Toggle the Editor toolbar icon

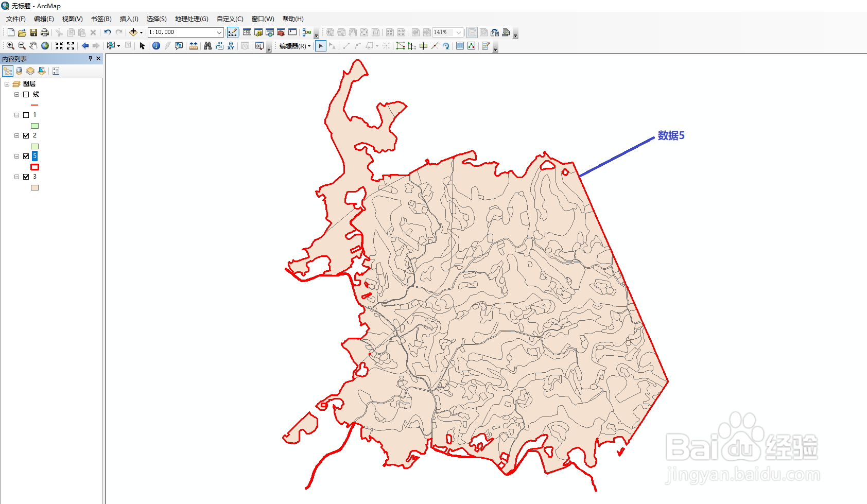233,32
